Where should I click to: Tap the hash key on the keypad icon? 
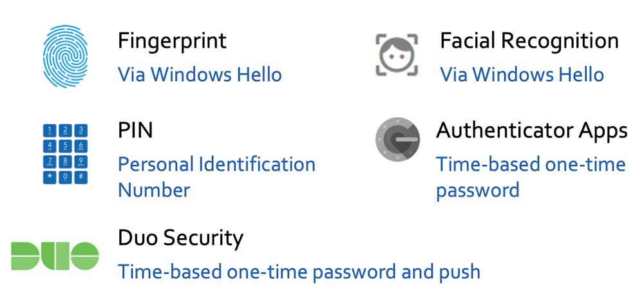[x=81, y=177]
